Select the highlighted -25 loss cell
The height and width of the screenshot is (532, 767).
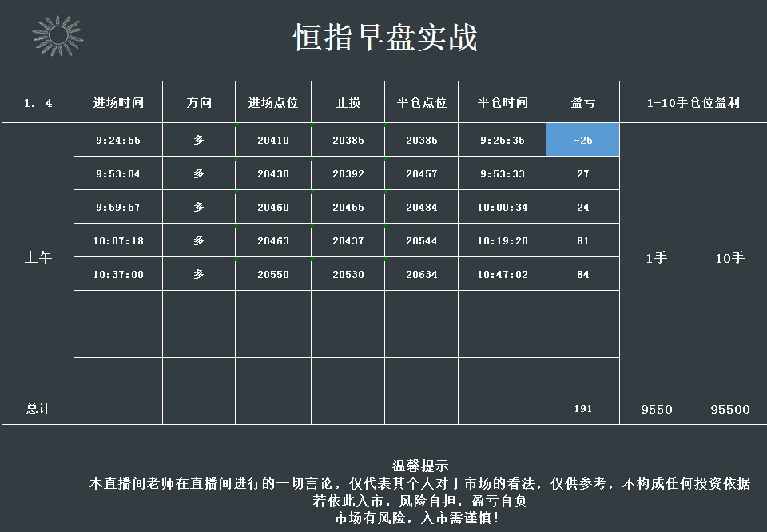(x=582, y=141)
